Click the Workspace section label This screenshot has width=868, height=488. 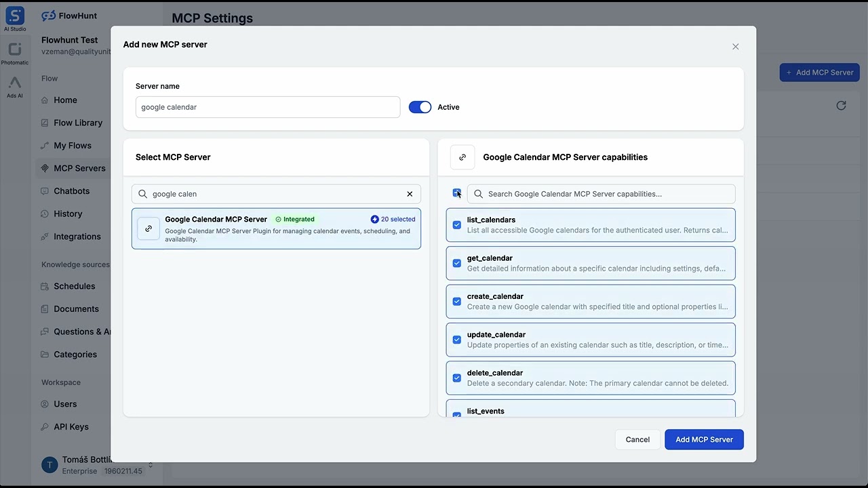point(61,382)
